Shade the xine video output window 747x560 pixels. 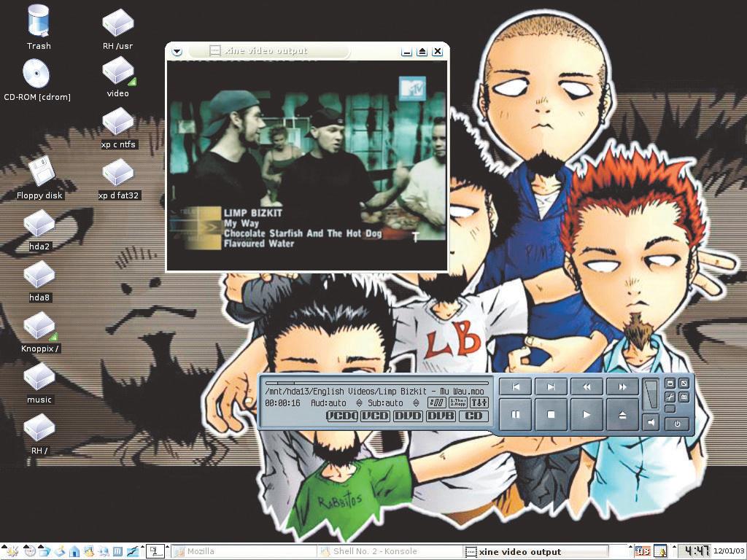(x=422, y=52)
